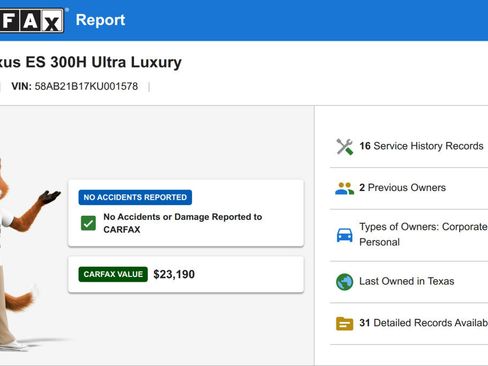This screenshot has width=488, height=366.
Task: Click the yellow folder detailed records icon
Action: click(344, 323)
